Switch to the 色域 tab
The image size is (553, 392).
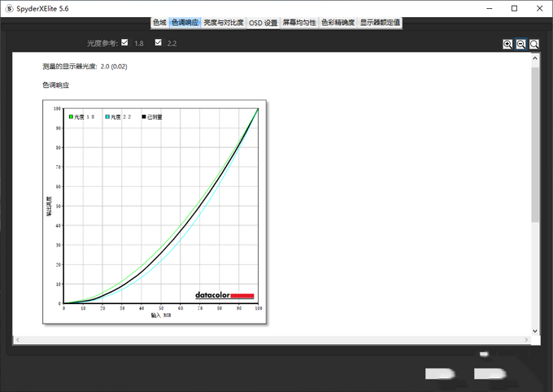[159, 23]
